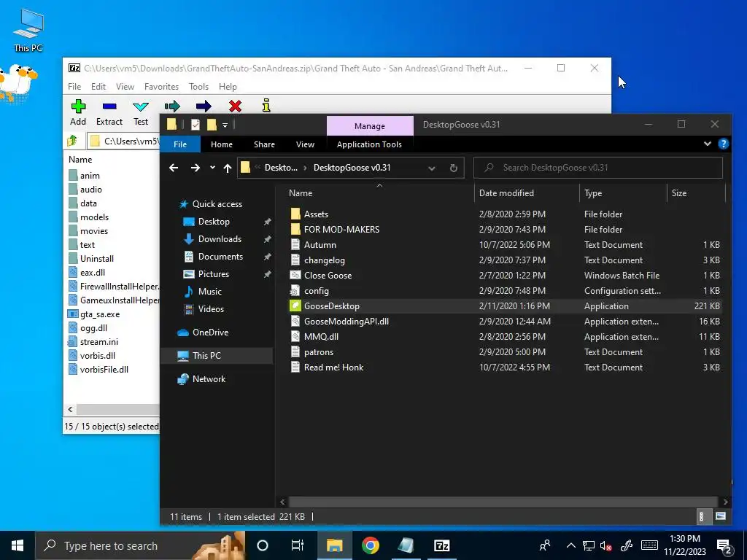Click the GooseDesktop application icon

(x=295, y=306)
